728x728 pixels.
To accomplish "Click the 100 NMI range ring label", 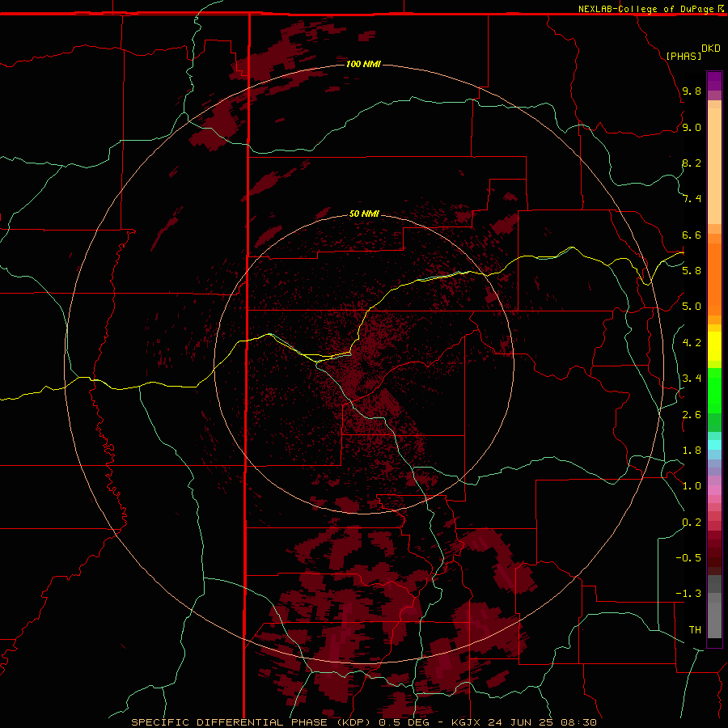I will click(x=363, y=64).
